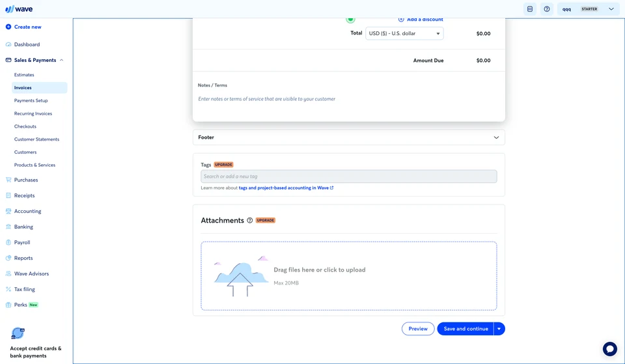Click the Receipts icon
625x364 pixels.
8,195
